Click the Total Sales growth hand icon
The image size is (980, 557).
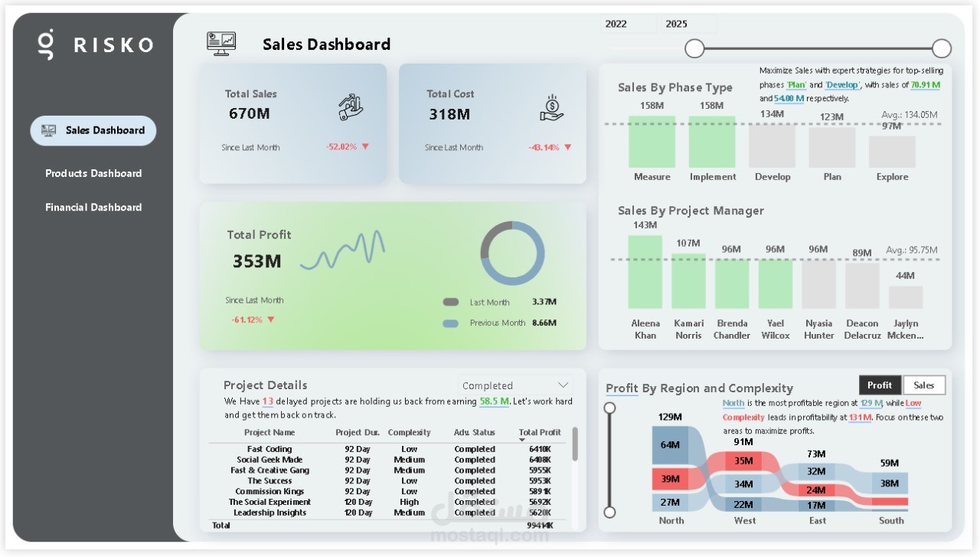click(351, 107)
